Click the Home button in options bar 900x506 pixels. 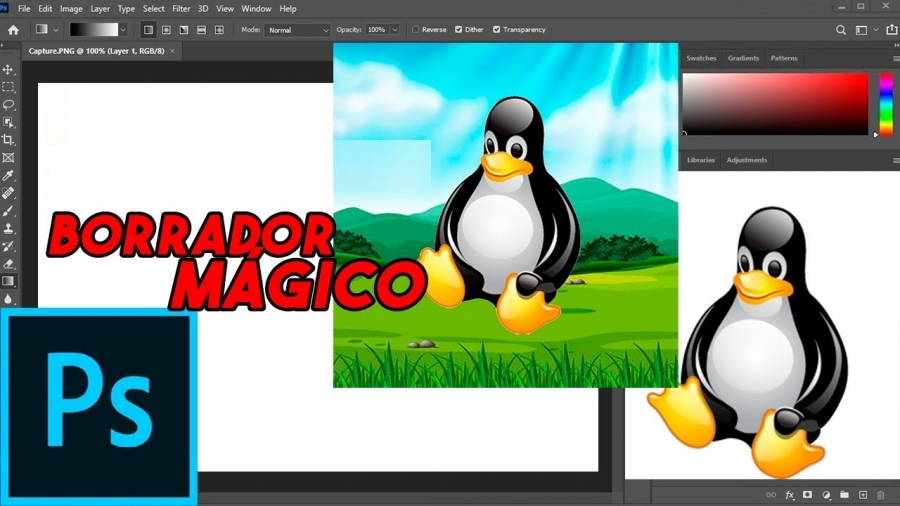pyautogui.click(x=13, y=30)
